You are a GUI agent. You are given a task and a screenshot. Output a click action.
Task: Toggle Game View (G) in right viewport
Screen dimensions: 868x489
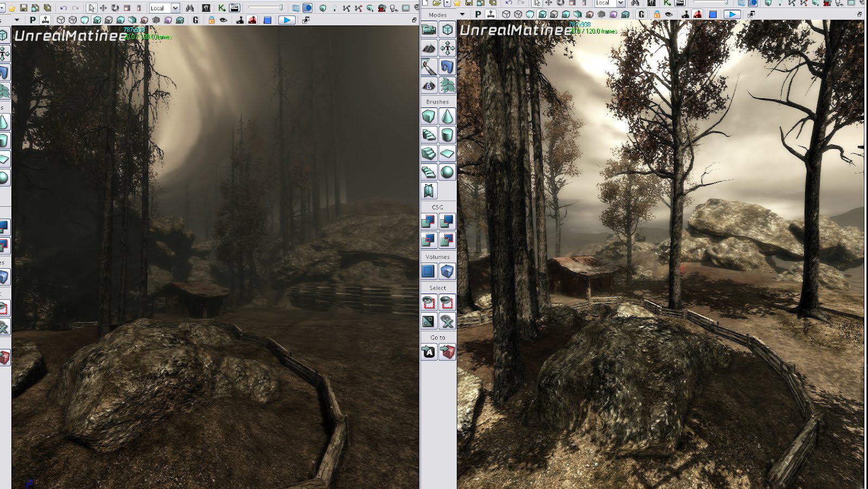pos(641,14)
